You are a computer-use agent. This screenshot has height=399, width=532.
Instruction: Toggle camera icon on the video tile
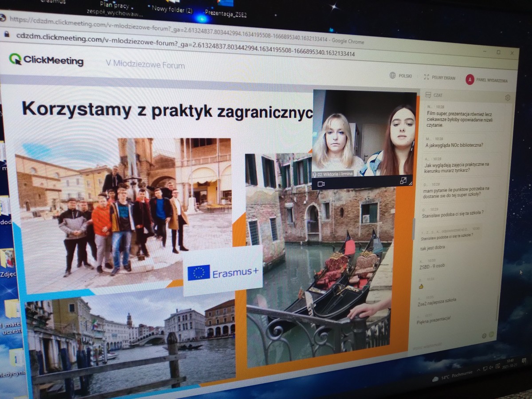[x=321, y=184]
